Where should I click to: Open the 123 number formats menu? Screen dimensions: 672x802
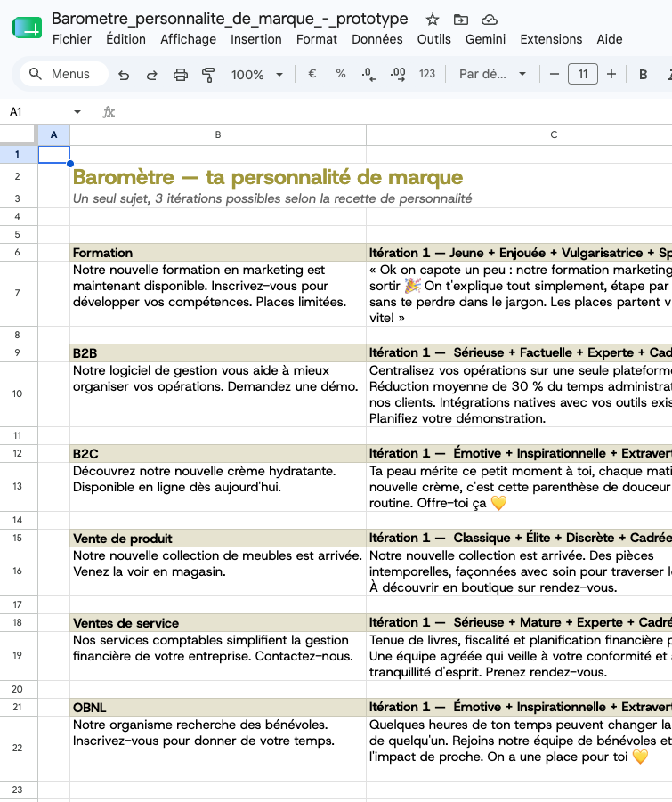[x=427, y=74]
